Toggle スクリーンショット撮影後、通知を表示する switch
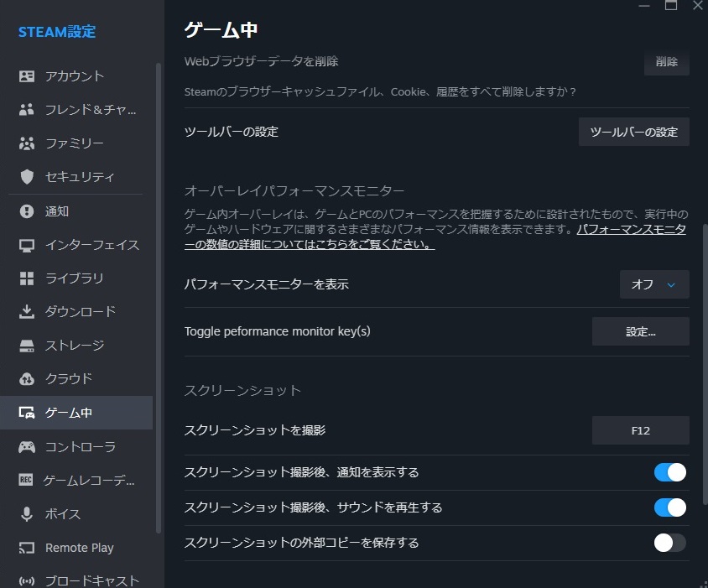The width and height of the screenshot is (708, 588). click(x=669, y=472)
